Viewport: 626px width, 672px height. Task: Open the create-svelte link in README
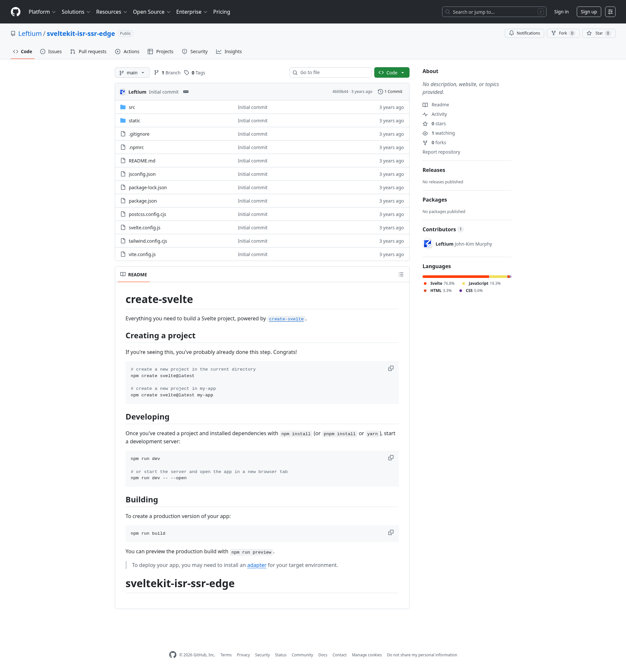pyautogui.click(x=286, y=319)
